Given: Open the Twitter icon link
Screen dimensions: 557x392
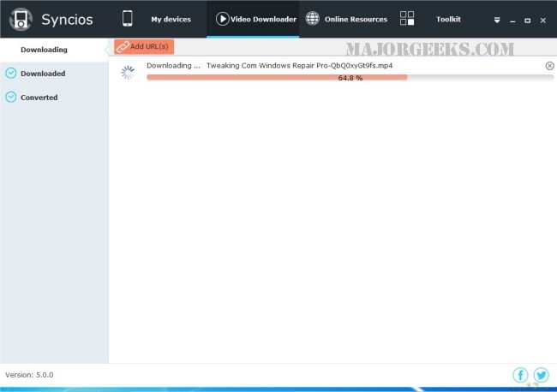Looking at the screenshot, I should [x=542, y=375].
